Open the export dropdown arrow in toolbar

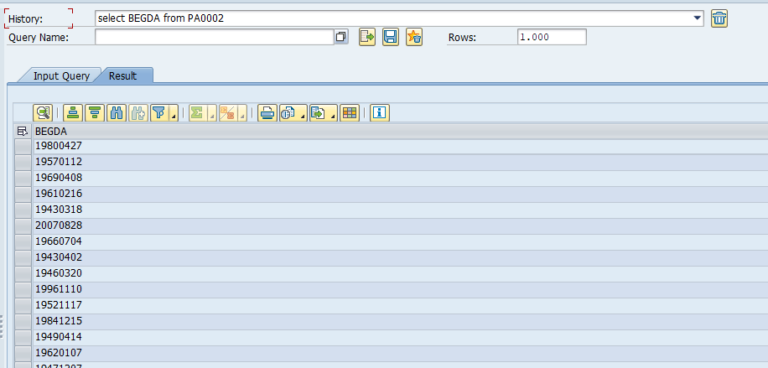(333, 116)
